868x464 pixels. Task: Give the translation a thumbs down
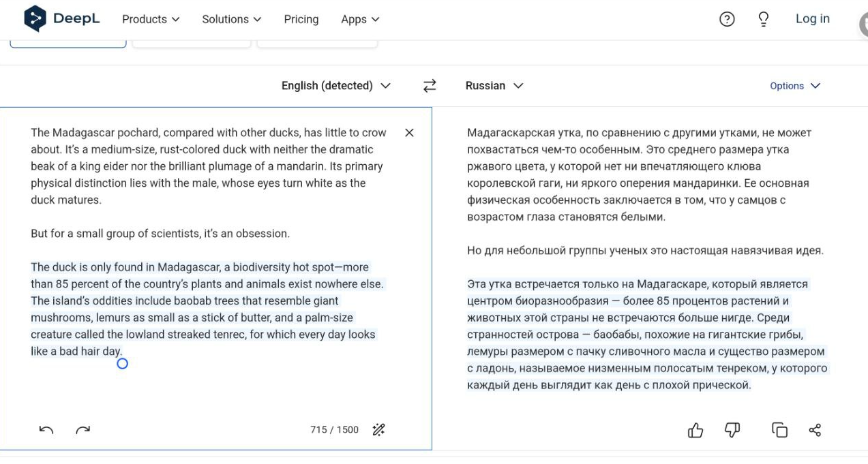point(732,430)
